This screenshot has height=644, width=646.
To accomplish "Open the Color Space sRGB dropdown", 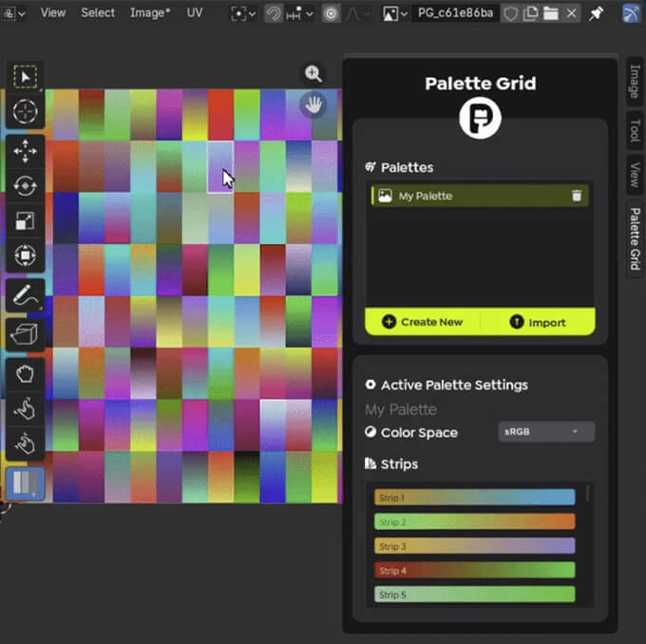I will pos(546,432).
